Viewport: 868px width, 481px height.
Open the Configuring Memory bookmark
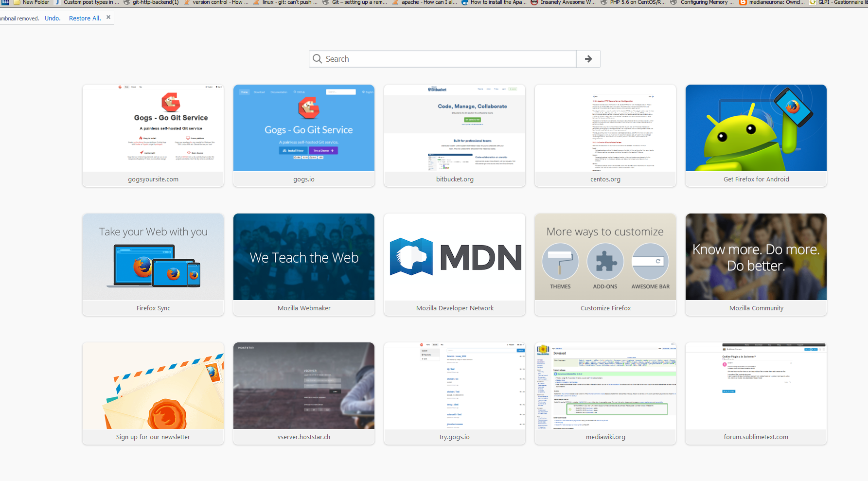[703, 2]
